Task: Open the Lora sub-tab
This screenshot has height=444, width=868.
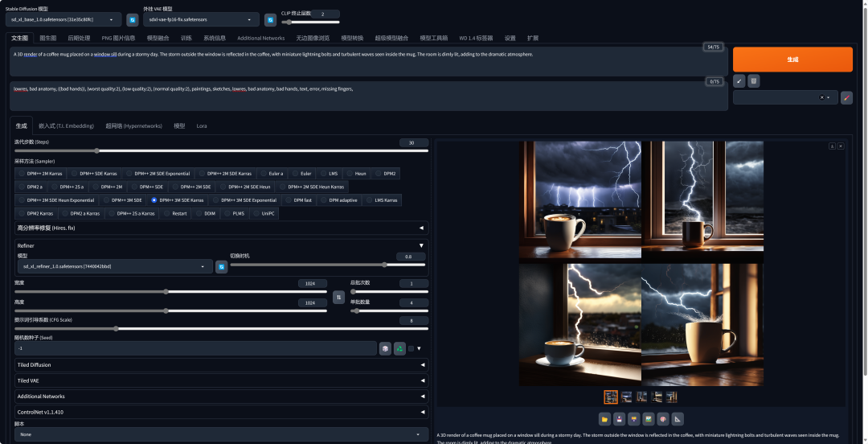Action: (202, 125)
